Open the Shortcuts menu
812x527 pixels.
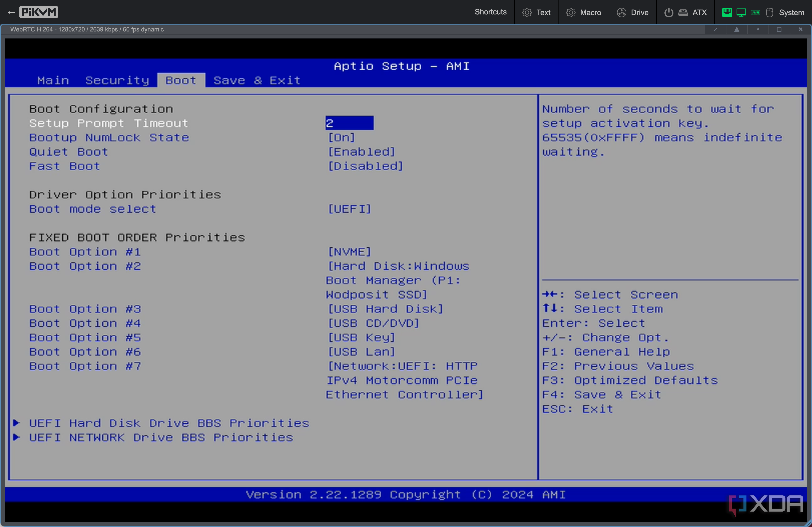pos(490,12)
